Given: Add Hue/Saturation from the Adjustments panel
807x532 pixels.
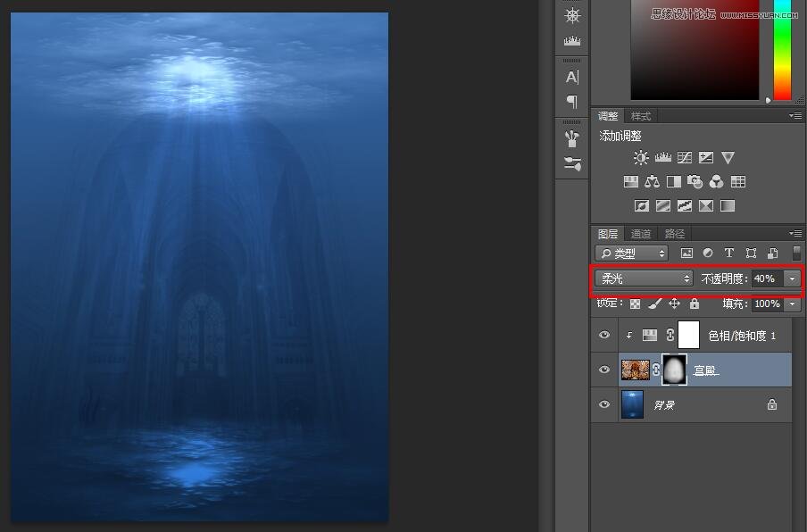Looking at the screenshot, I should click(630, 181).
